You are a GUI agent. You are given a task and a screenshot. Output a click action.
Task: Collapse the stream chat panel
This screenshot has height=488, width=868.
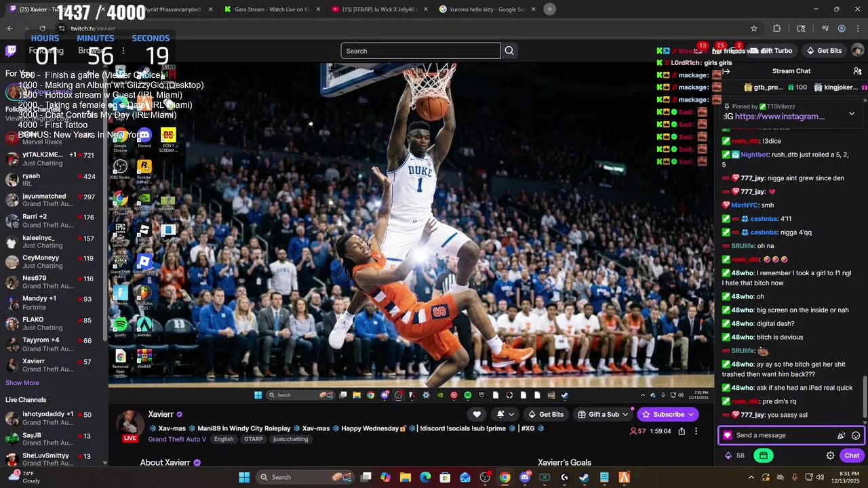pos(726,71)
